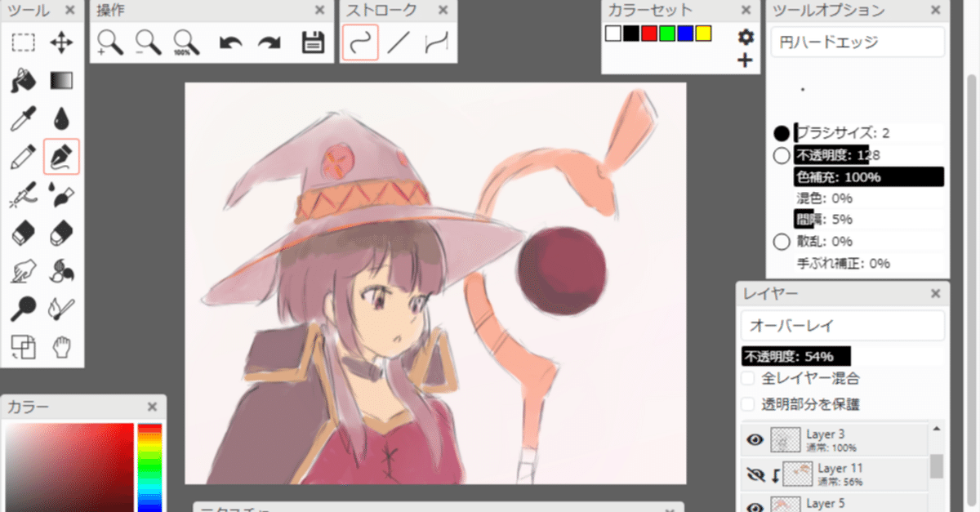Select the paint bucket fill tool
The width and height of the screenshot is (980, 512).
pyautogui.click(x=23, y=80)
